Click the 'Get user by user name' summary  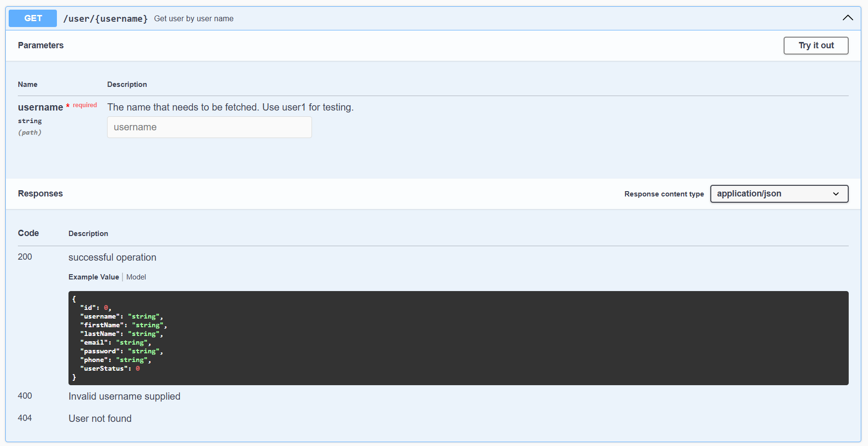(193, 18)
